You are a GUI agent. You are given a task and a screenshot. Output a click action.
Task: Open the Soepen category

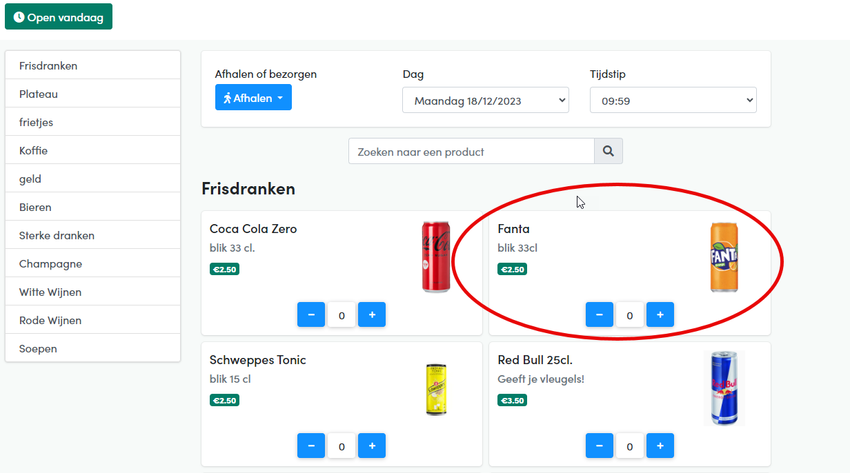coord(93,348)
